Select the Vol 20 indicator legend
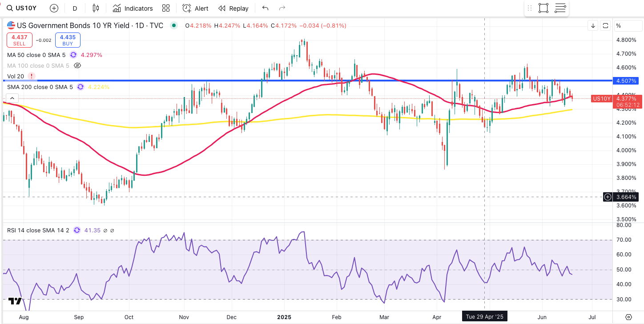This screenshot has height=324, width=644. click(x=16, y=76)
